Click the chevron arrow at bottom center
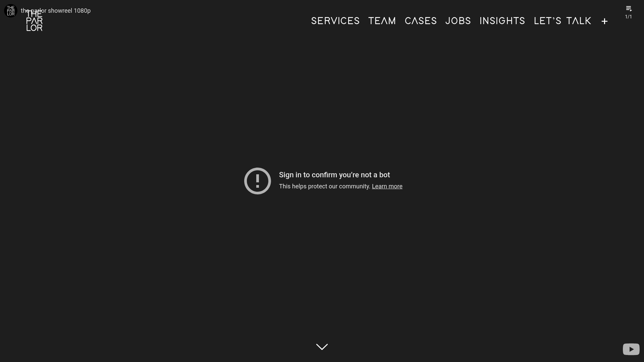The width and height of the screenshot is (644, 362). [x=322, y=347]
